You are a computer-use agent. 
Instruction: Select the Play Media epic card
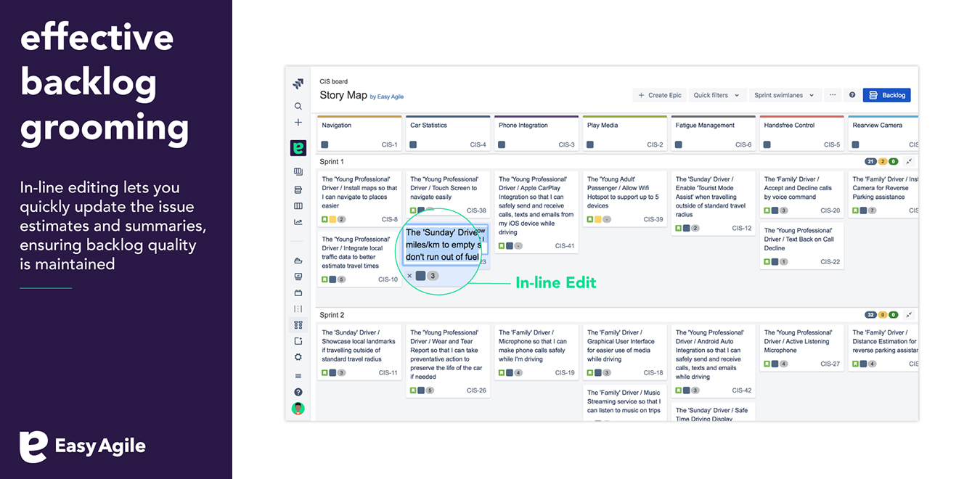[625, 134]
